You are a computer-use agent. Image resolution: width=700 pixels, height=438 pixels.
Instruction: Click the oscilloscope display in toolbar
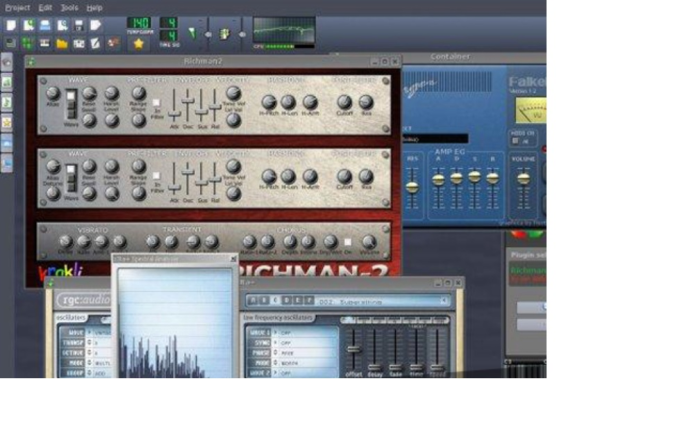(x=284, y=29)
